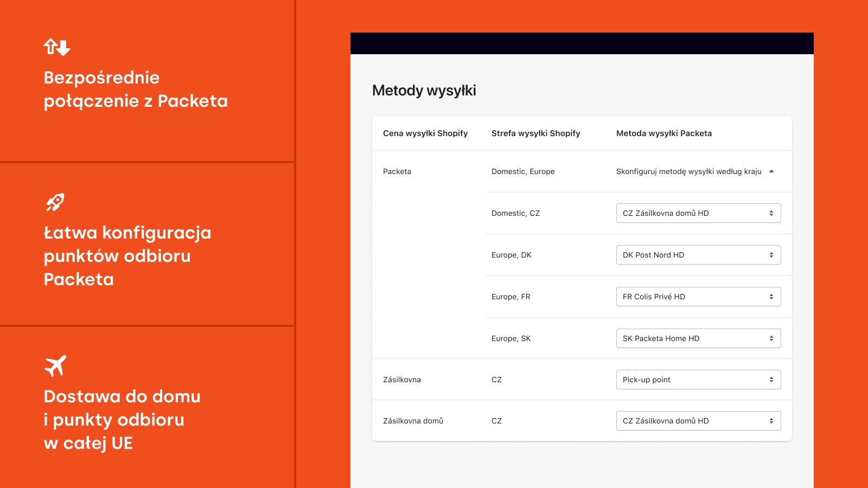Click the 'Metoda wysyłki Packeta' column header

664,133
